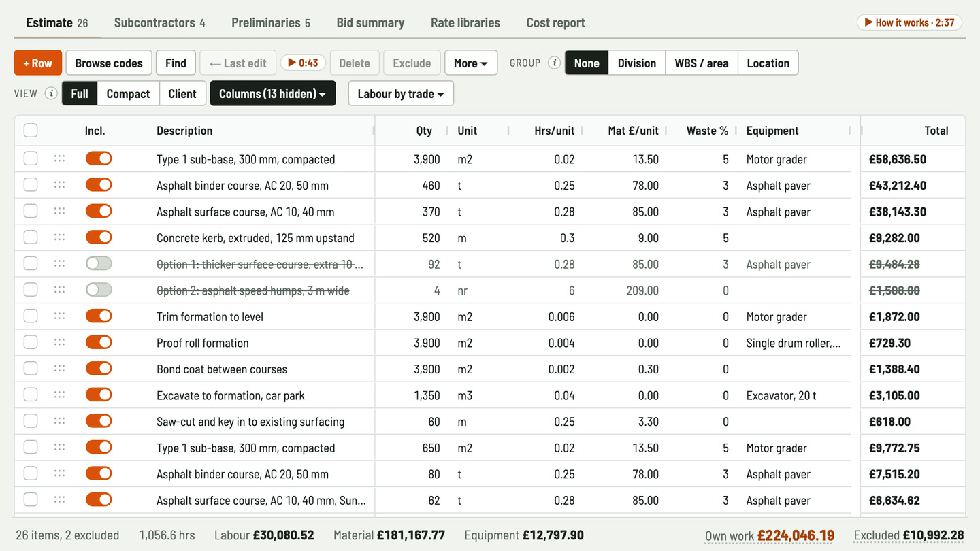
Task: Click the Own work £224,046.19 total
Action: click(x=770, y=535)
